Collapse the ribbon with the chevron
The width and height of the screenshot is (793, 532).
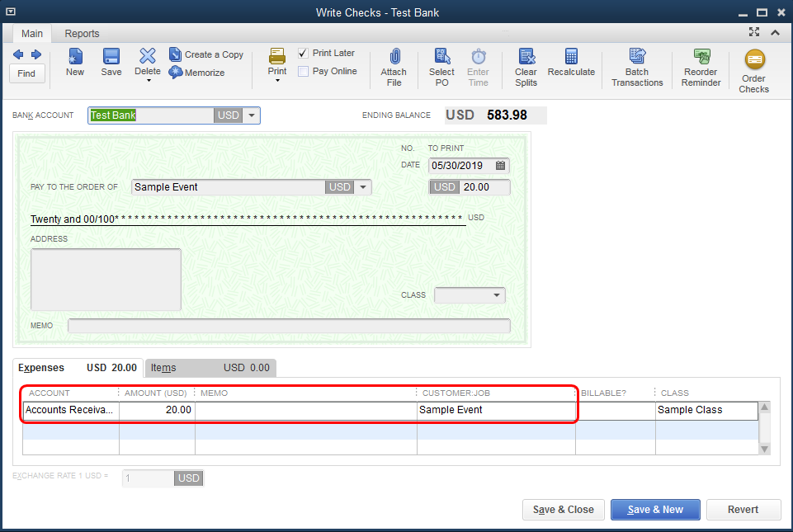[775, 33]
